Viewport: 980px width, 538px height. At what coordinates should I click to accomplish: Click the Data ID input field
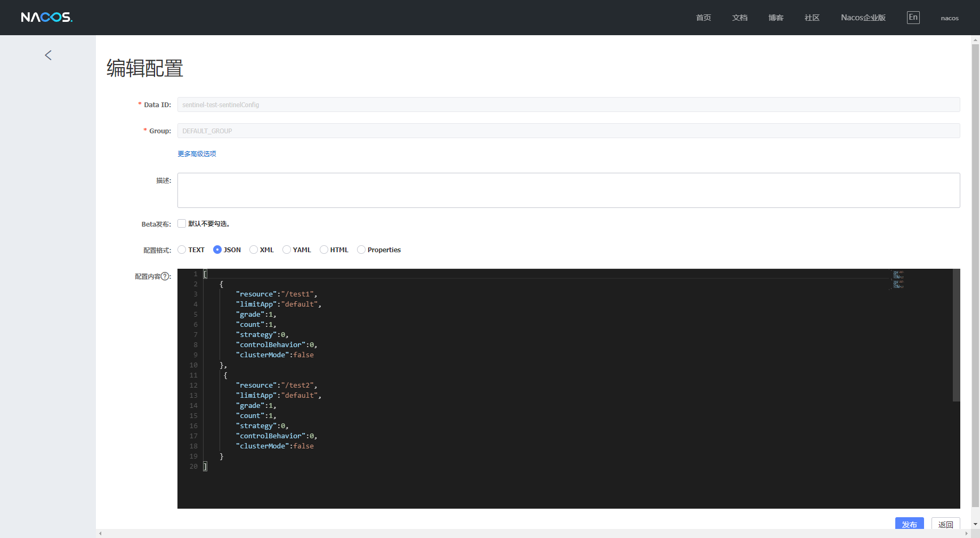569,105
